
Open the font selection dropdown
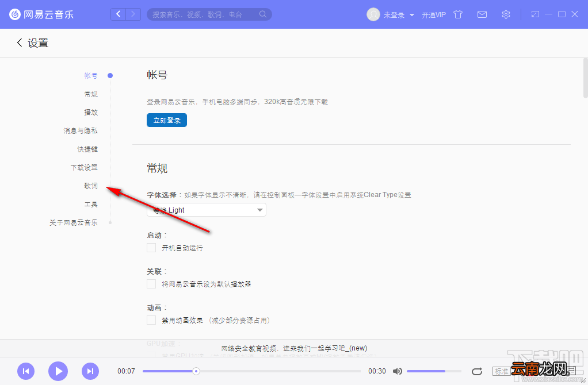tap(206, 210)
